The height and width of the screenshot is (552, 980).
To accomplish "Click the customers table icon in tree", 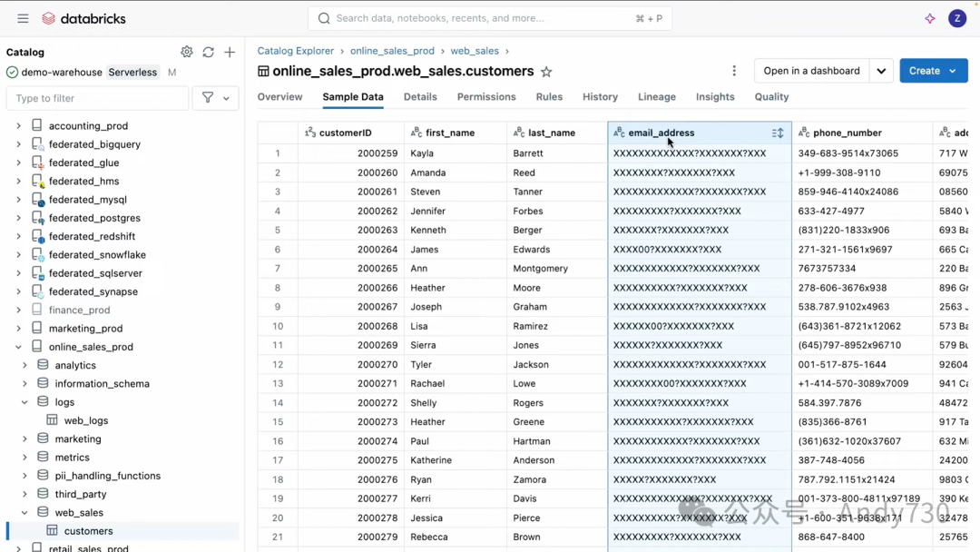I will [53, 531].
